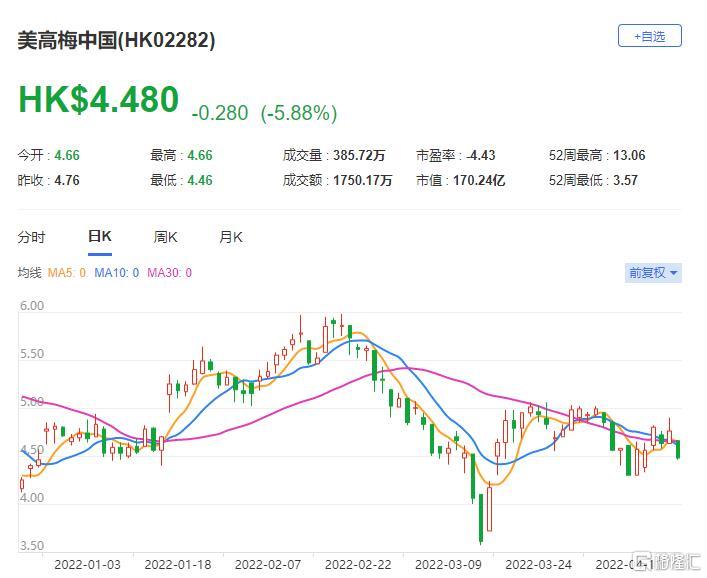Click the last green candlestick on the chart

(x=678, y=450)
